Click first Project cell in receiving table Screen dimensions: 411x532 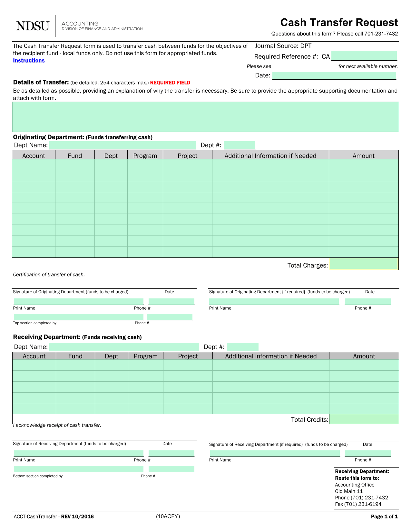[188, 365]
